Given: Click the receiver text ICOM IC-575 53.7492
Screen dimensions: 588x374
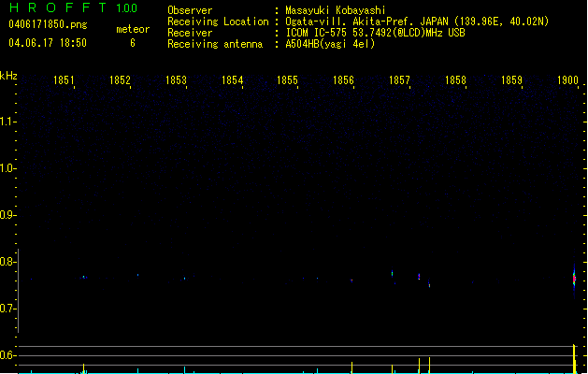Looking at the screenshot, I should tap(376, 33).
